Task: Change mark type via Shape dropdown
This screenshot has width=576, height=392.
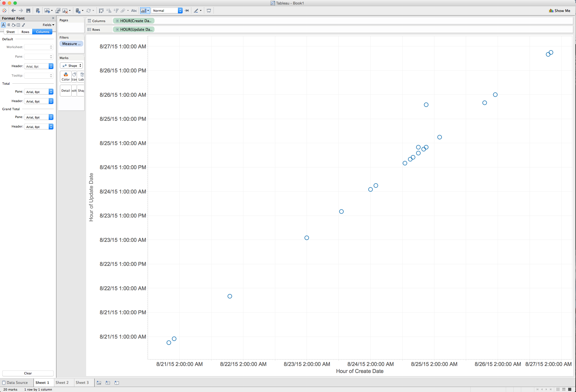Action: tap(71, 66)
